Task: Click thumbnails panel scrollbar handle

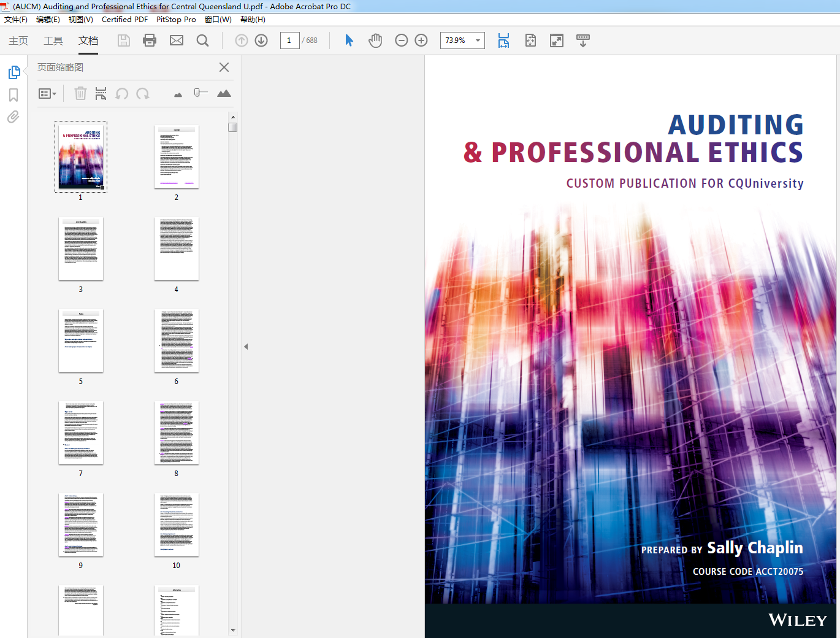Action: (233, 128)
